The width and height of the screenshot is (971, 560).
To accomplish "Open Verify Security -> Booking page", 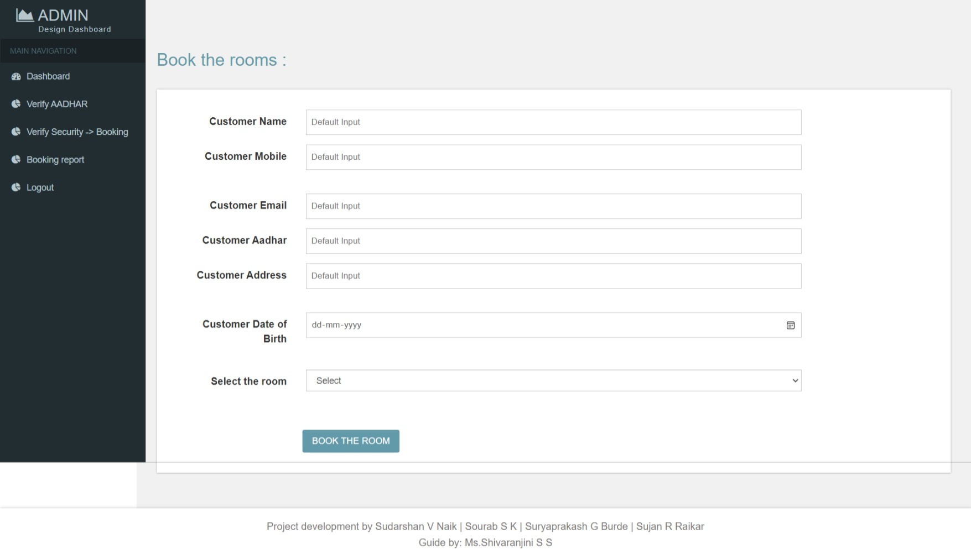I will pyautogui.click(x=77, y=132).
